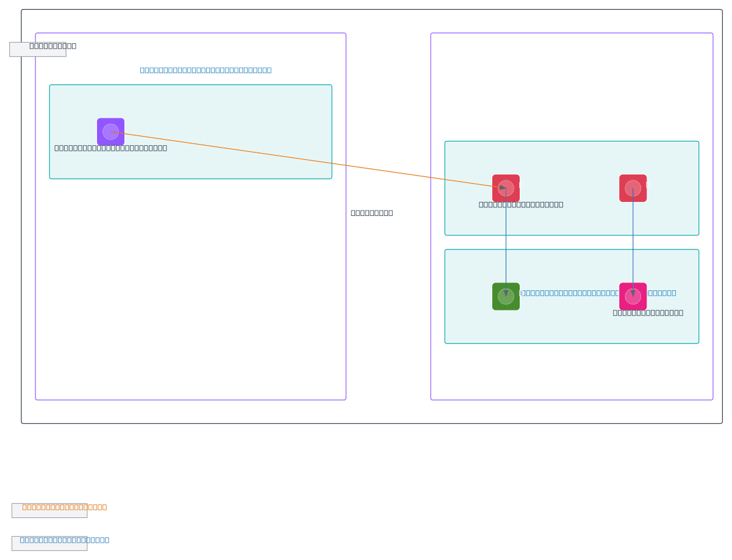Image resolution: width=732 pixels, height=560 pixels.
Task: Select the right-hand red node icon
Action: click(633, 188)
